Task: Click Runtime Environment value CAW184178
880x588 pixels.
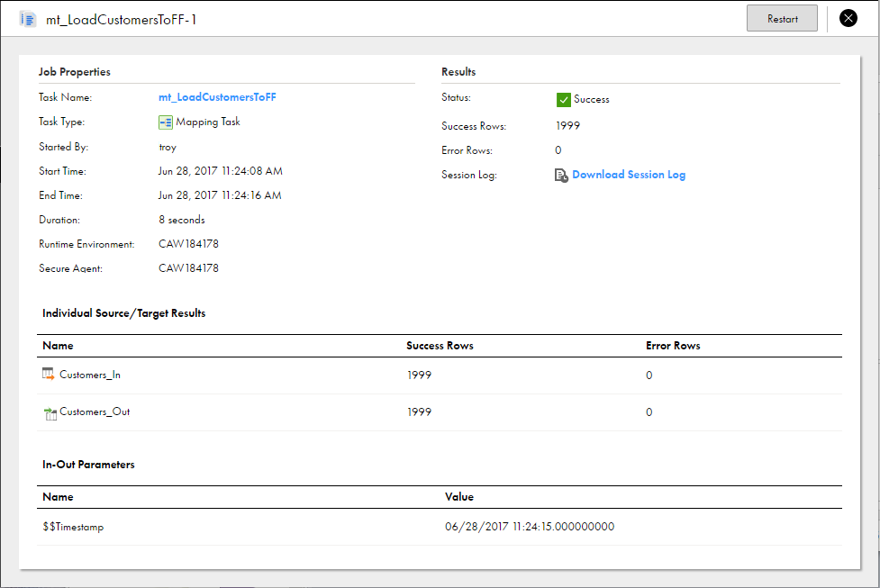Action: 188,243
